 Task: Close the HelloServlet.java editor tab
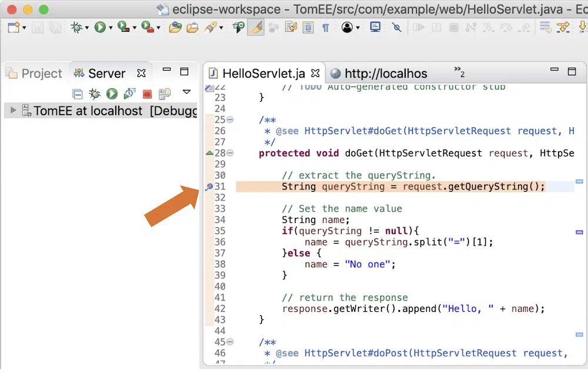point(315,74)
